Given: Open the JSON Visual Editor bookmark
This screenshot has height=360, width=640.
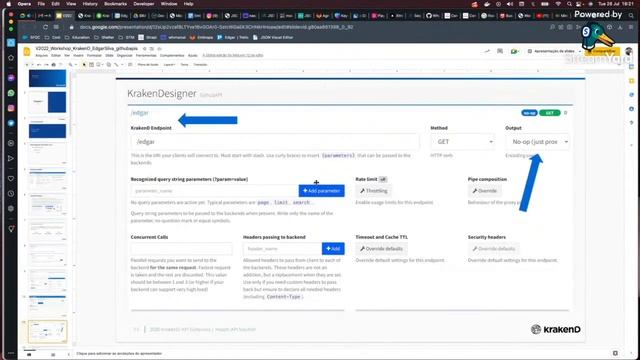Looking at the screenshot, I should pyautogui.click(x=273, y=37).
